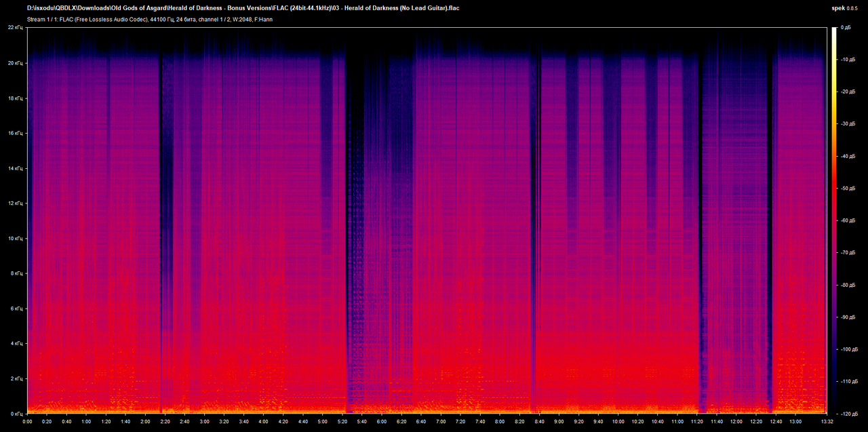
Task: Click the "6 кГц" frequency axis label
Action: pos(18,309)
